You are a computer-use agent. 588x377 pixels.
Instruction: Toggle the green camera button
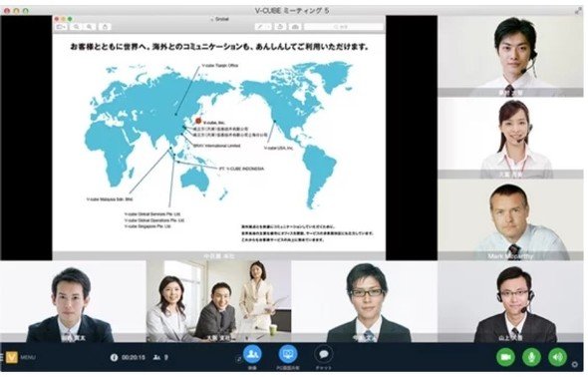[505, 357]
